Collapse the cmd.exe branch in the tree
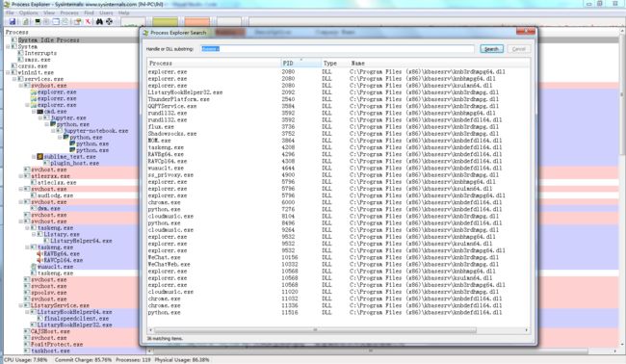The image size is (626, 364). point(34,112)
